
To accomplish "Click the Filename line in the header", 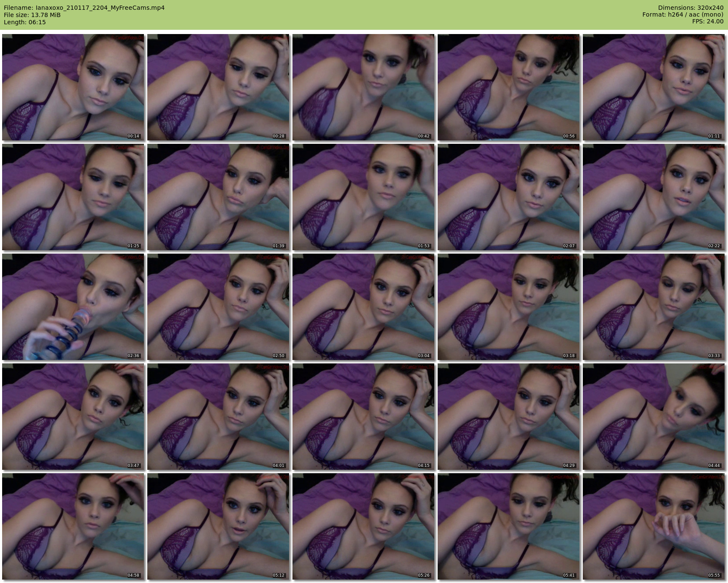I will point(84,8).
